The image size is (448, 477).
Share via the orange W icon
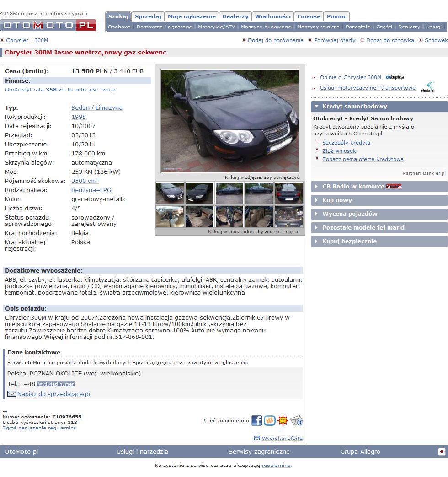click(x=269, y=420)
